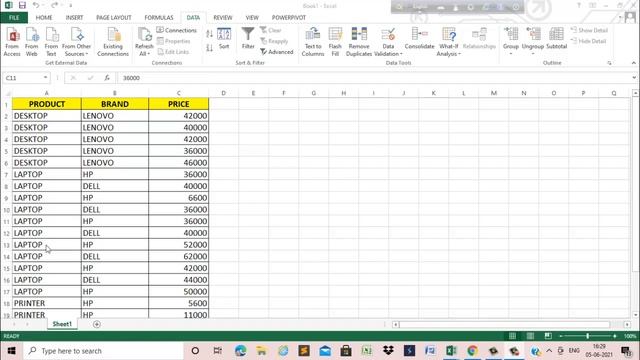Select price cell 6600
This screenshot has width=640, height=360.
(178, 198)
